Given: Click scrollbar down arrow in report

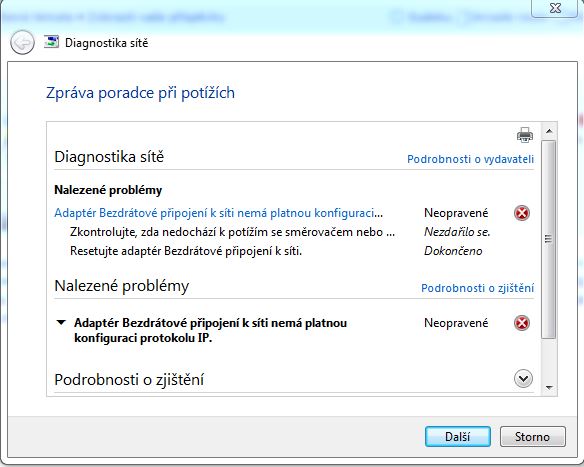Looking at the screenshot, I should pyautogui.click(x=549, y=388).
